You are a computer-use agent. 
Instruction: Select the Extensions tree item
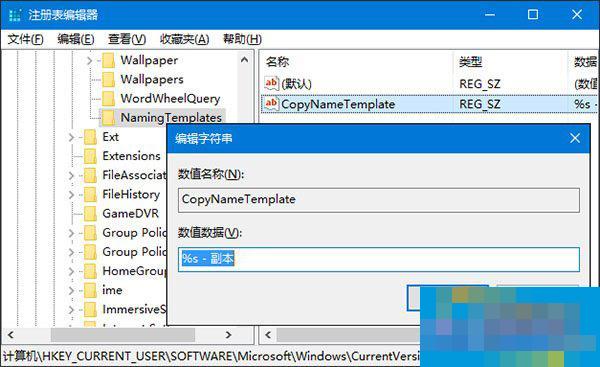click(131, 156)
